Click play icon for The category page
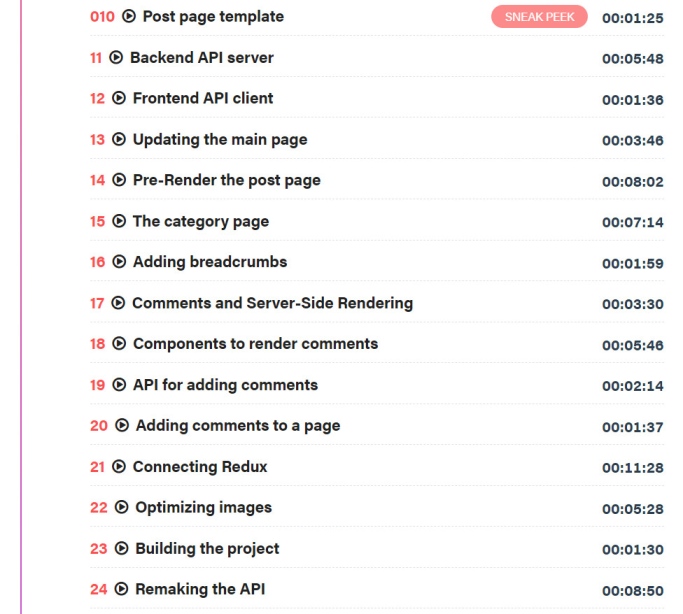Viewport: 683px width, 614px height. click(119, 221)
